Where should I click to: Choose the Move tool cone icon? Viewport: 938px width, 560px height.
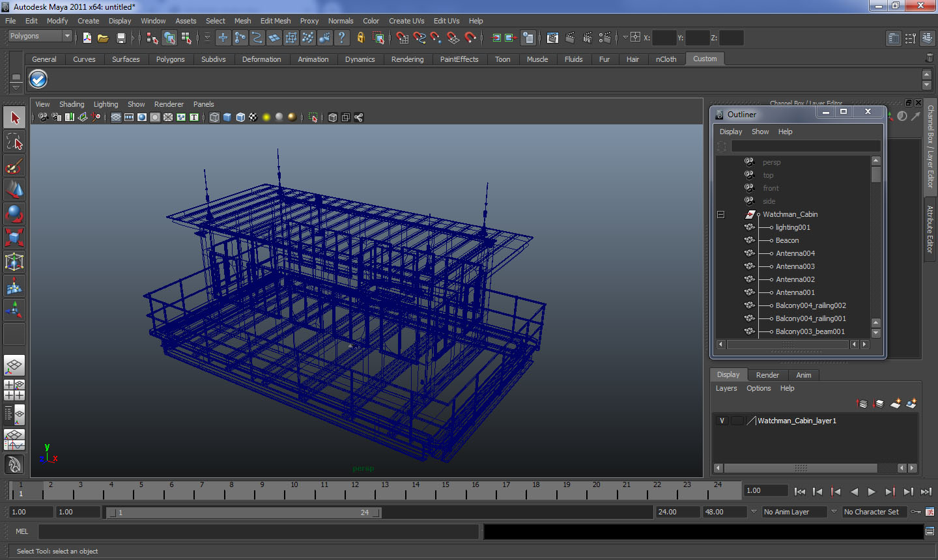click(x=14, y=189)
